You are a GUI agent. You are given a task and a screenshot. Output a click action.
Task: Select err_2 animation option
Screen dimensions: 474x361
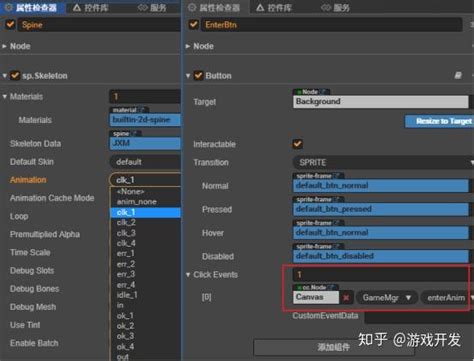pos(146,264)
